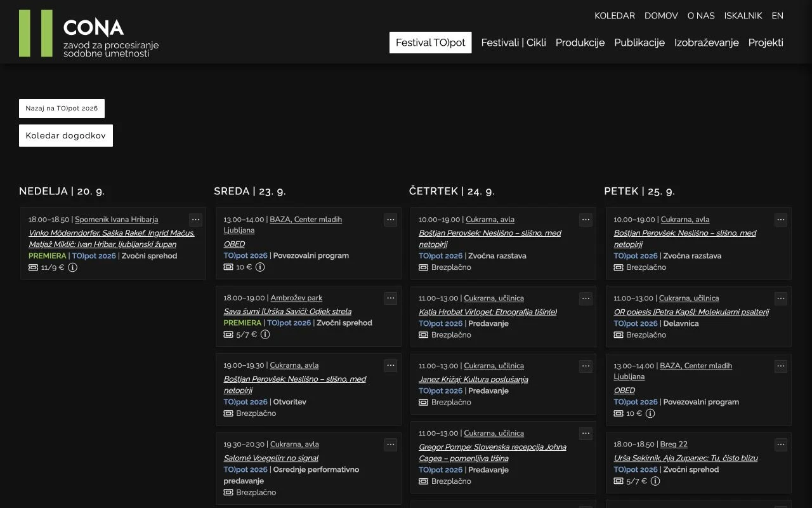The height and width of the screenshot is (508, 812).
Task: Open more options for Sava šumi event
Action: pyautogui.click(x=391, y=298)
